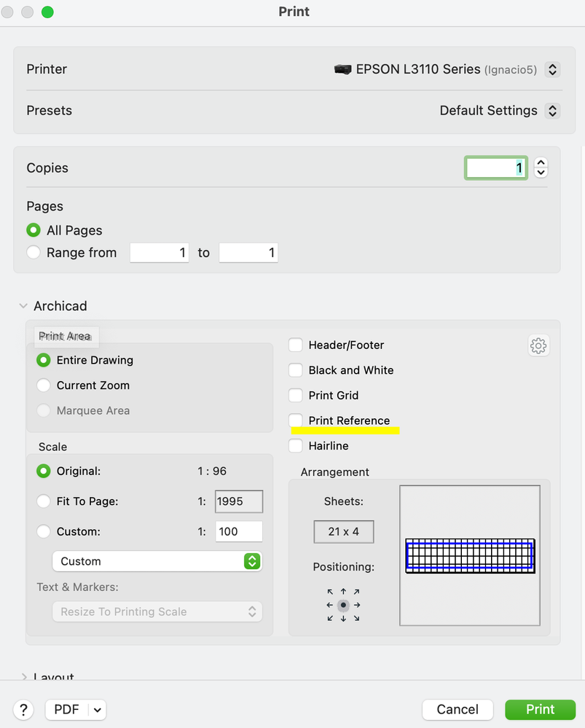585x728 pixels.
Task: Click the Cancel button
Action: 458,710
